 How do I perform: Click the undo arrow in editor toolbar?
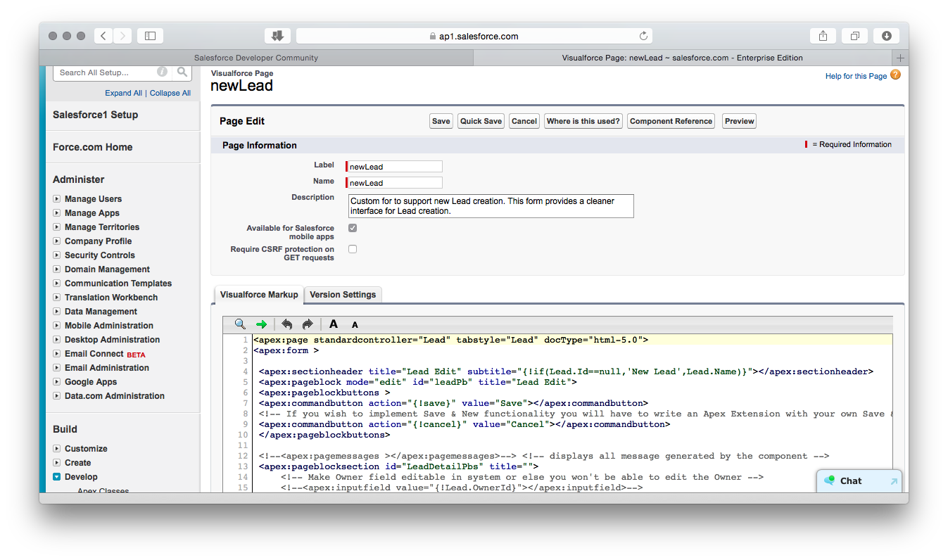(x=286, y=324)
